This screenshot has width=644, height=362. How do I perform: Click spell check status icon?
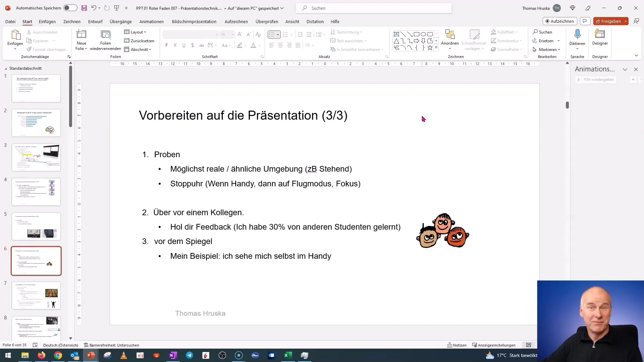pyautogui.click(x=35, y=345)
